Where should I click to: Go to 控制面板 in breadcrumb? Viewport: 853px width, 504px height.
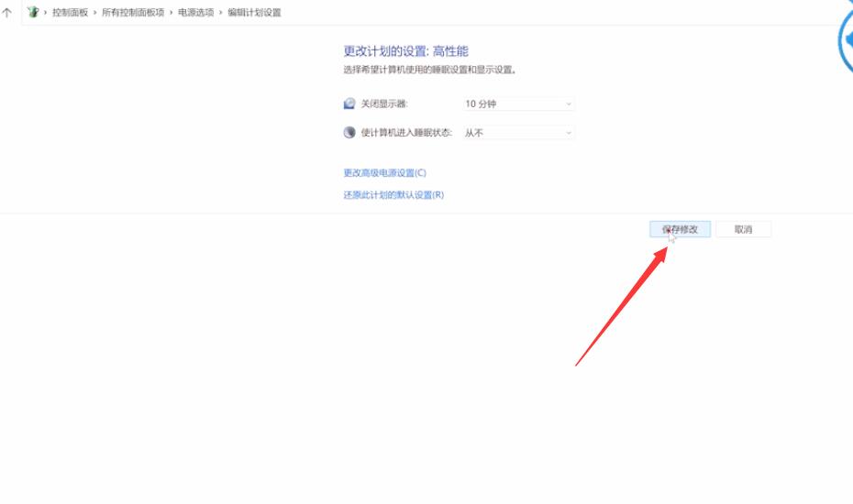[x=71, y=13]
